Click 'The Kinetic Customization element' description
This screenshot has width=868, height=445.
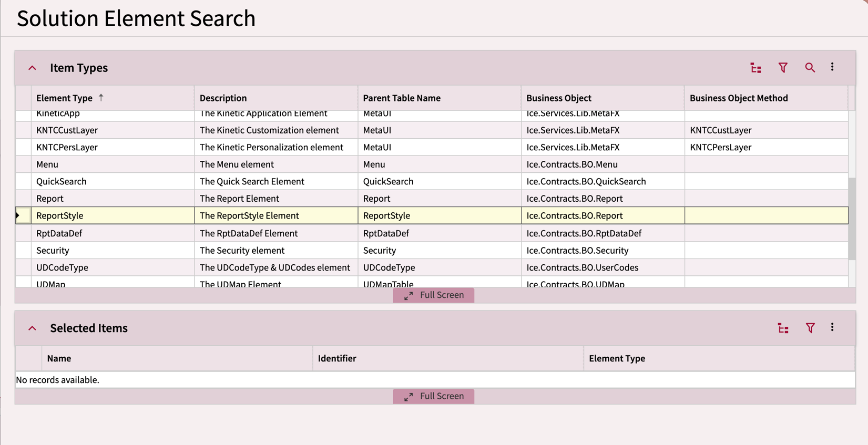coord(276,130)
